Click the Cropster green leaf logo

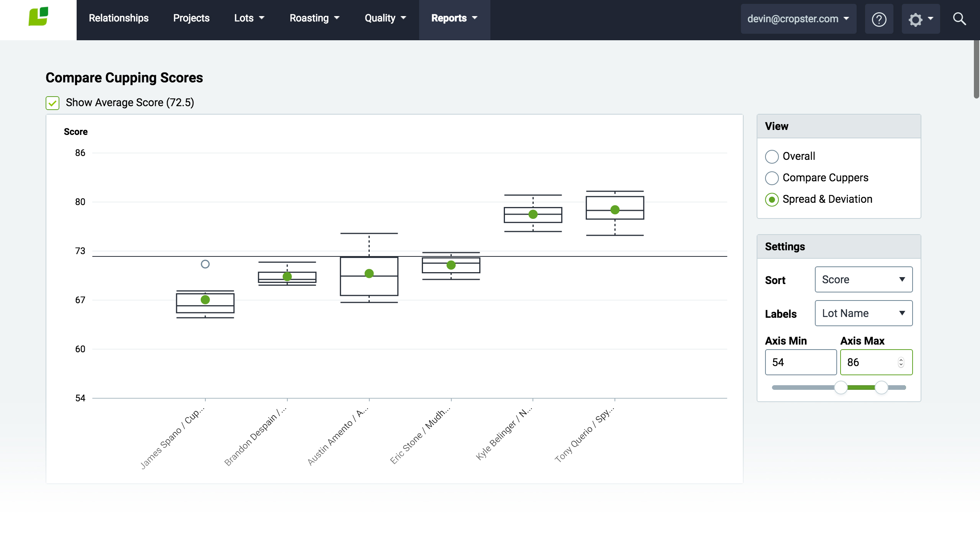click(38, 16)
